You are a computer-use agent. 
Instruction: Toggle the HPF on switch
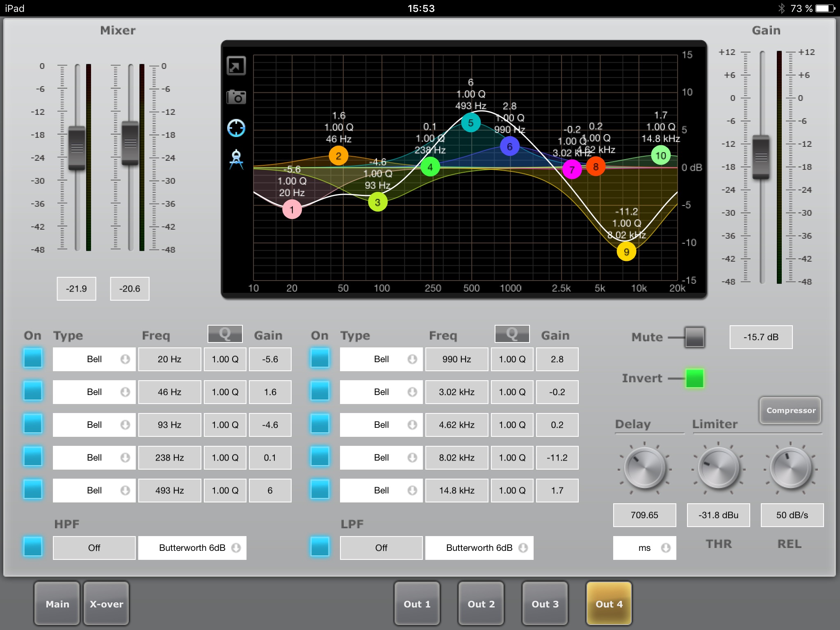pyautogui.click(x=33, y=547)
